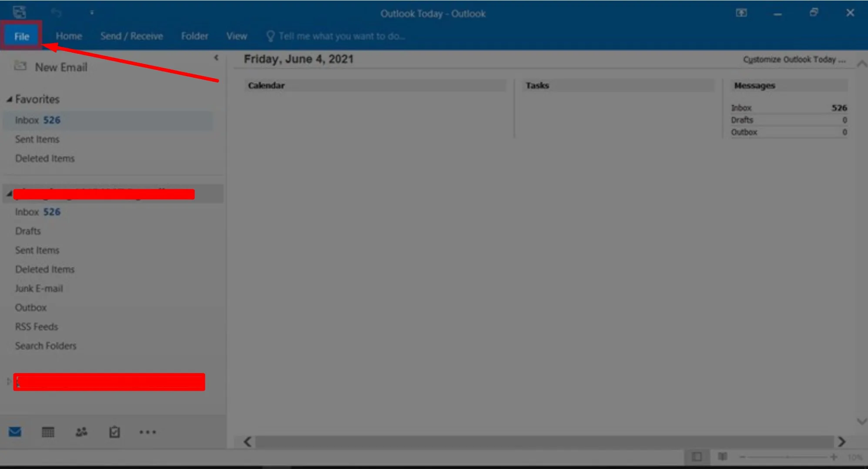Image resolution: width=868 pixels, height=469 pixels.
Task: Switch to the Send / Receive ribbon tab
Action: [131, 36]
